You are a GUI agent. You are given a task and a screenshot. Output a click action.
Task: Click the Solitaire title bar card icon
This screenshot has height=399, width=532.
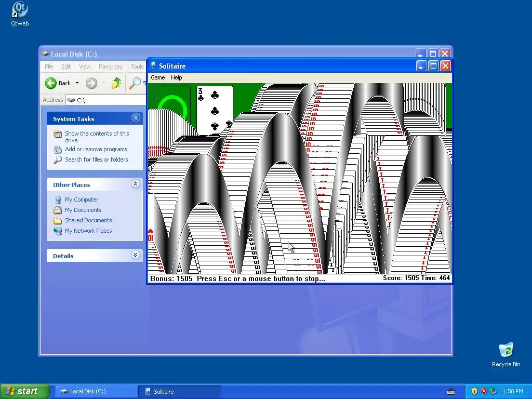[153, 66]
